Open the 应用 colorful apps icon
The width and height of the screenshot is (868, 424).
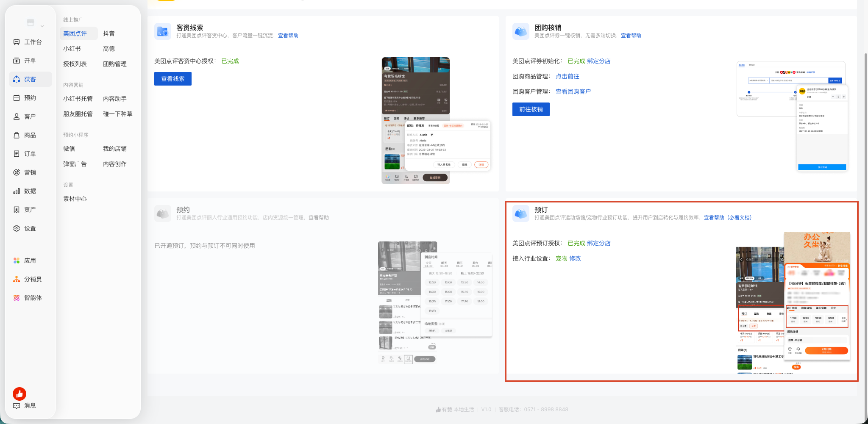tap(17, 260)
